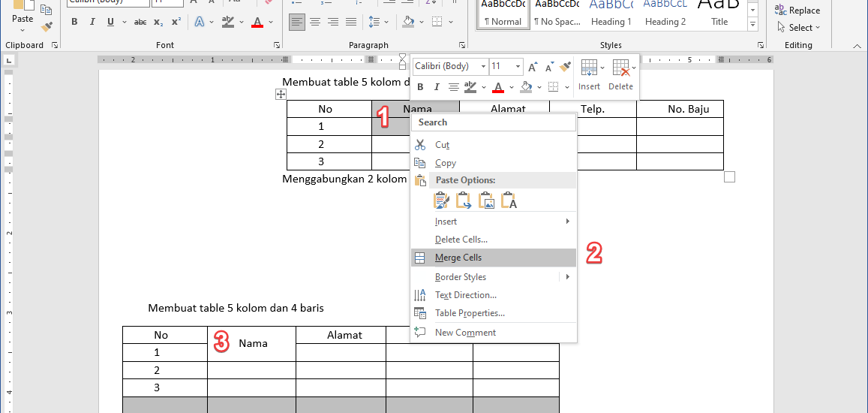Click the Bold button in the ribbon Font group

coord(75,23)
